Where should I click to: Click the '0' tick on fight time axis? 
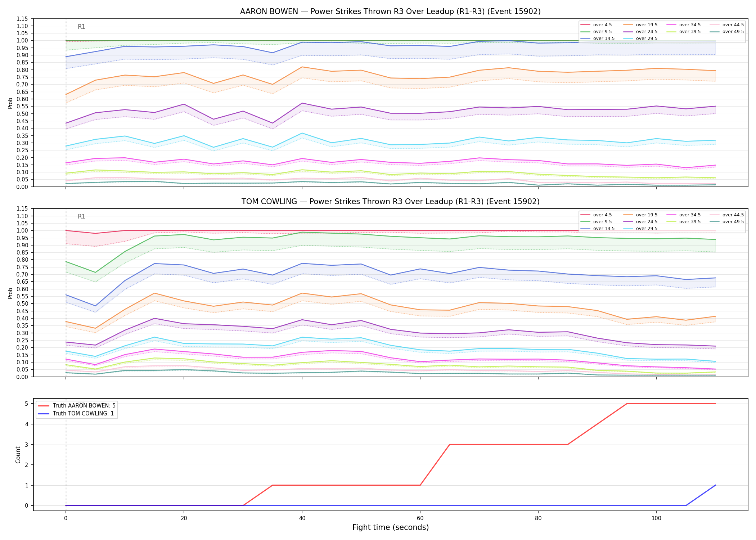66,518
